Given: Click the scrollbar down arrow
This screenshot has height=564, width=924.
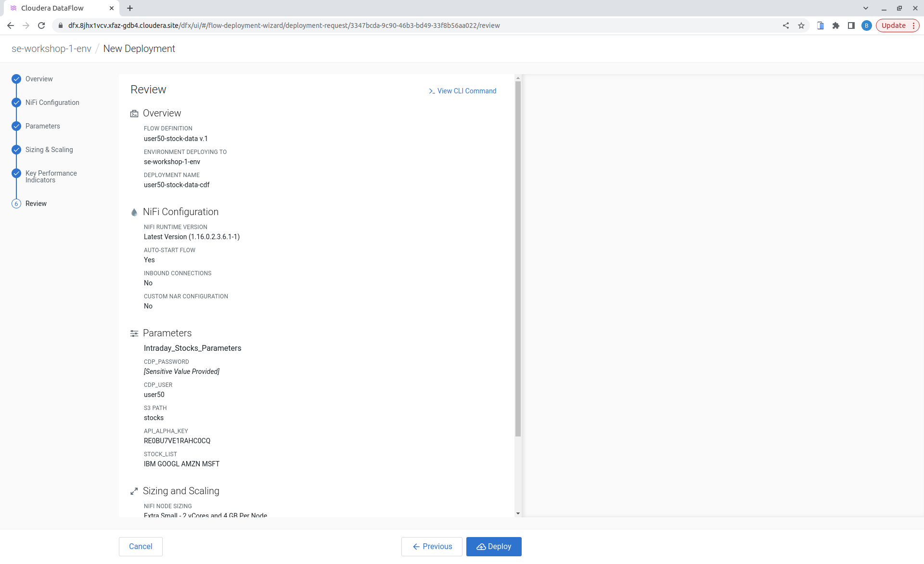Looking at the screenshot, I should coord(518,513).
